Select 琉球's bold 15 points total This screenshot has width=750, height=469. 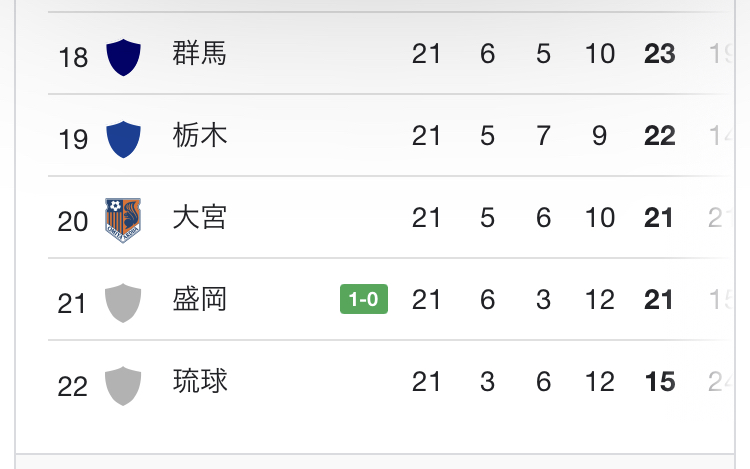coord(660,382)
